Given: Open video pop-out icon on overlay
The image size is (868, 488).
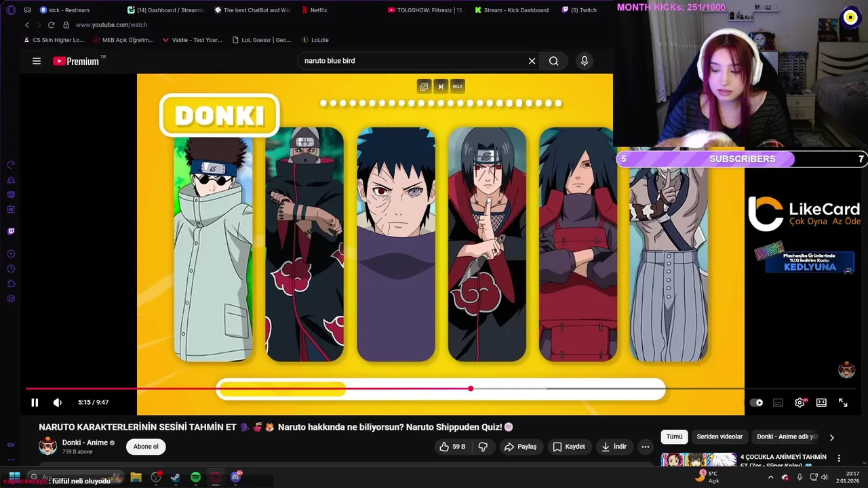Looking at the screenshot, I should 424,86.
